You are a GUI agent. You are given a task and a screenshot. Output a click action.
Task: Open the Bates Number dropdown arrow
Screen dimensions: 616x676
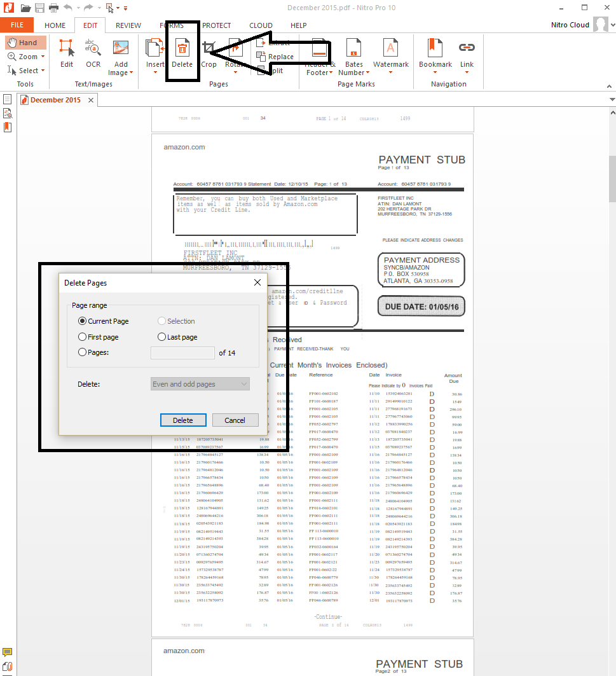point(367,72)
